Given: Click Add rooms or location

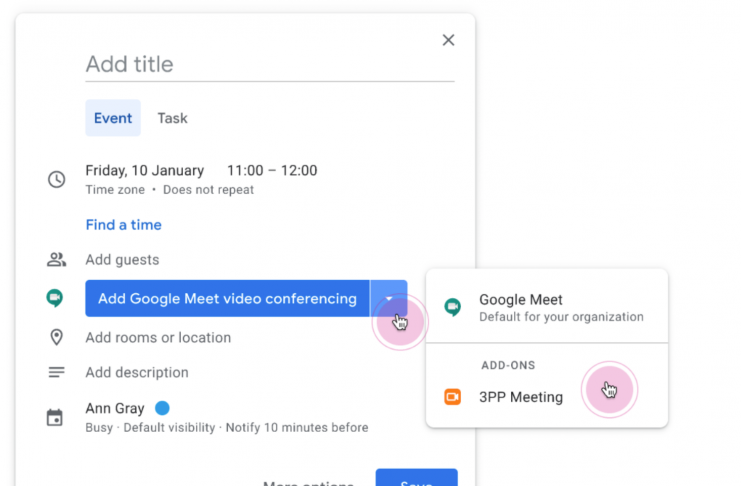Looking at the screenshot, I should click(x=158, y=338).
